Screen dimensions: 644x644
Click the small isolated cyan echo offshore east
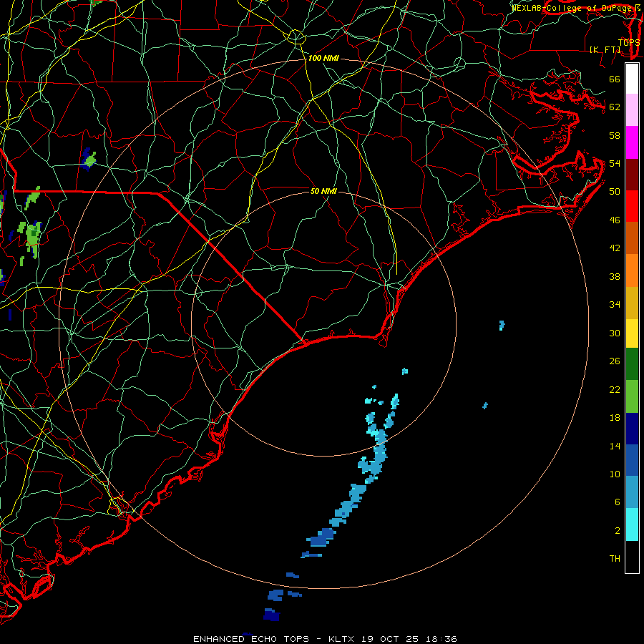click(502, 326)
